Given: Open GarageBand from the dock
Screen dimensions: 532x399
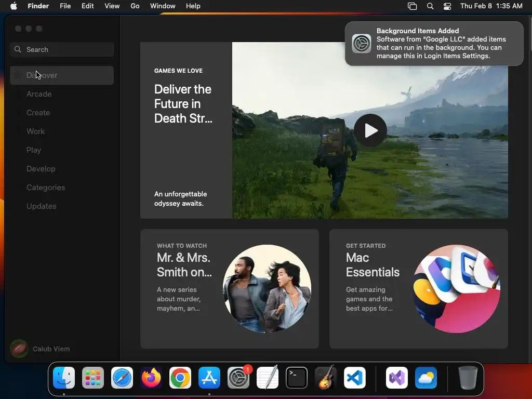Looking at the screenshot, I should (326, 378).
